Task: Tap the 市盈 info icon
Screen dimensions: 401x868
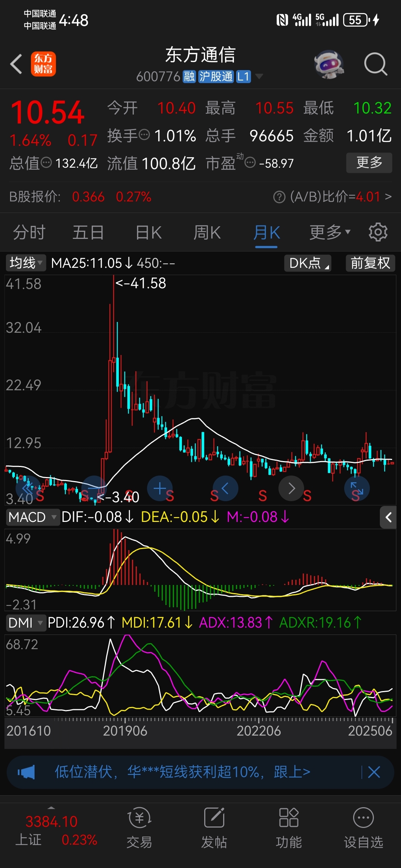Action: pyautogui.click(x=250, y=162)
